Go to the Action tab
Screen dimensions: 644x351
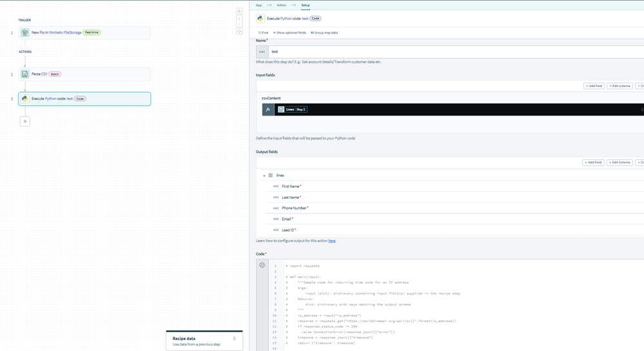pyautogui.click(x=281, y=5)
